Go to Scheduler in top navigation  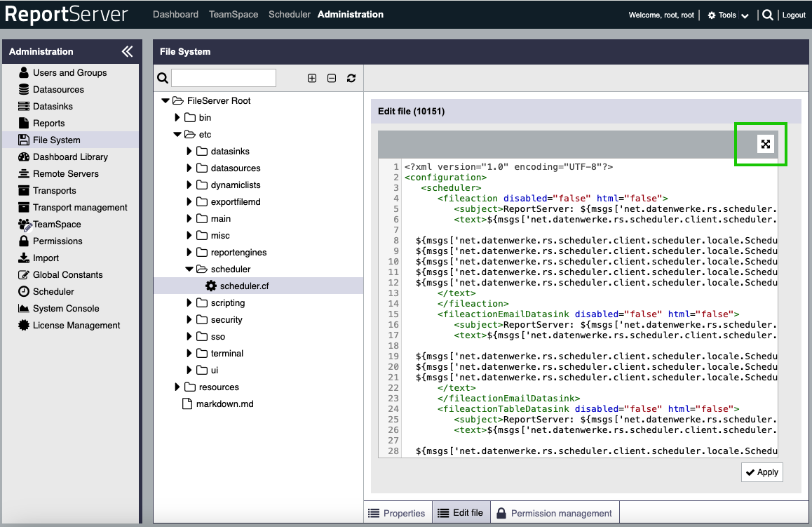pyautogui.click(x=290, y=15)
